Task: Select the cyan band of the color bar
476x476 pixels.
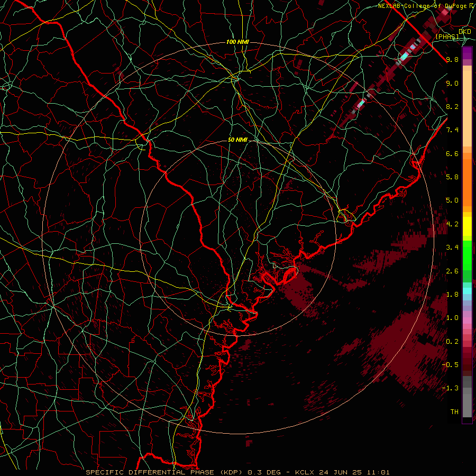Action: [x=467, y=291]
